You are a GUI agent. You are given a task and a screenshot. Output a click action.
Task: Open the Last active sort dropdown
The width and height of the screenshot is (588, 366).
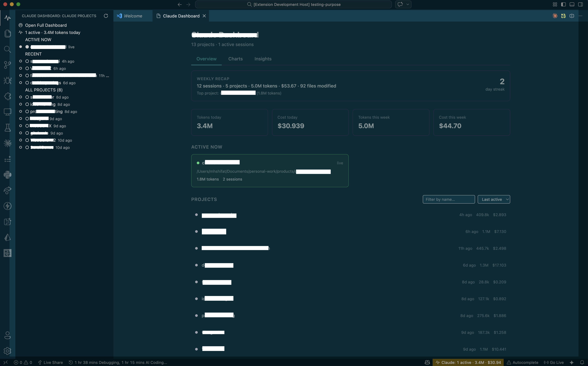point(494,199)
